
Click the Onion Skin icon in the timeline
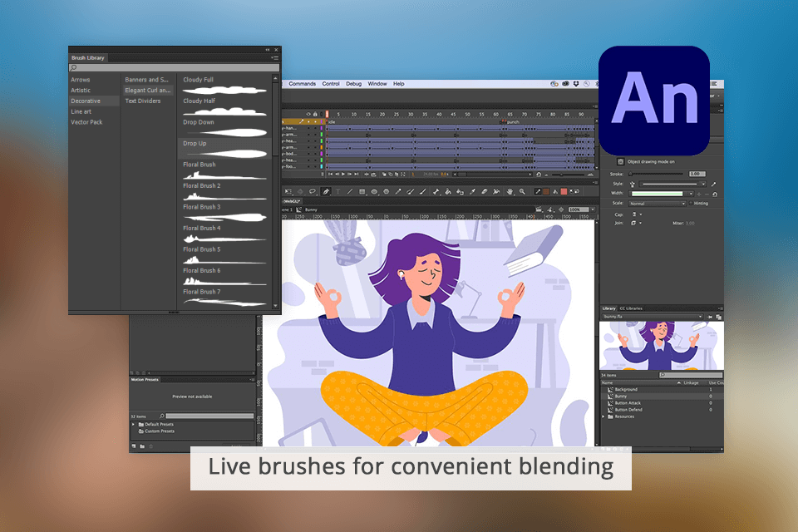pos(384,174)
